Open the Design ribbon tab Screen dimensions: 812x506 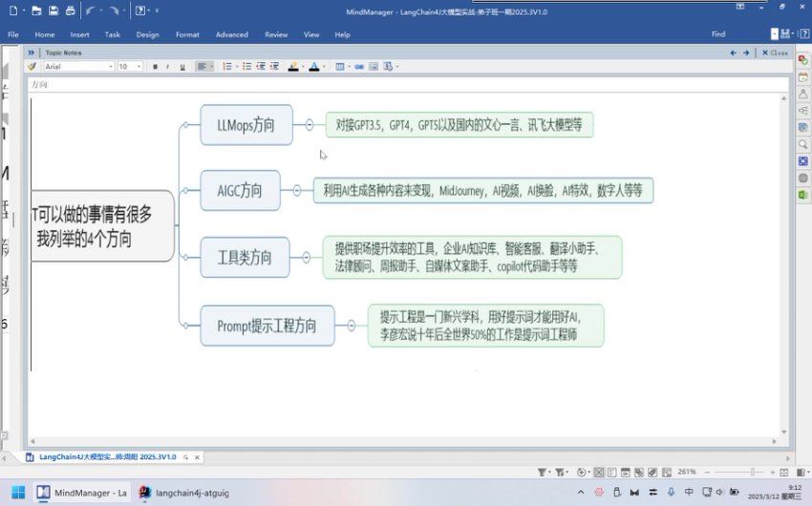click(147, 34)
